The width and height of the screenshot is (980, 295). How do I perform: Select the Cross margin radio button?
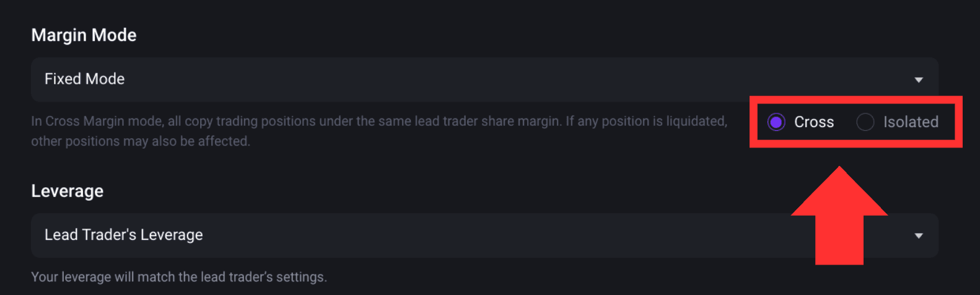coord(776,122)
